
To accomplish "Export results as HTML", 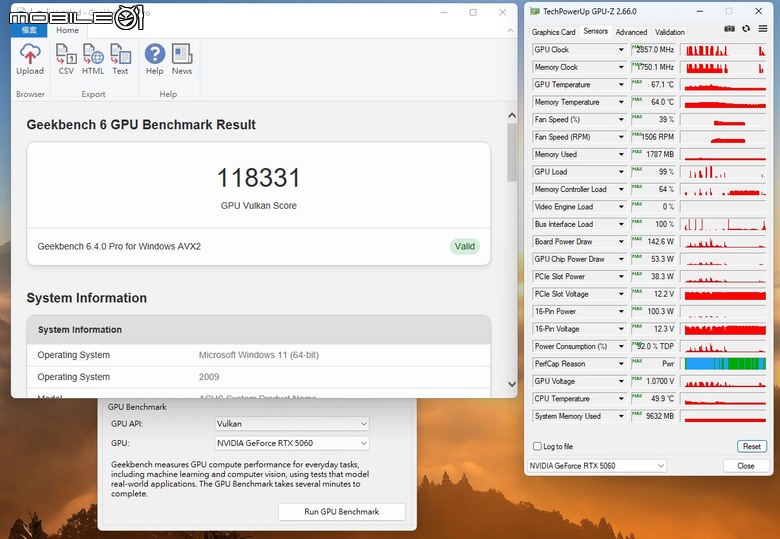I will point(93,59).
